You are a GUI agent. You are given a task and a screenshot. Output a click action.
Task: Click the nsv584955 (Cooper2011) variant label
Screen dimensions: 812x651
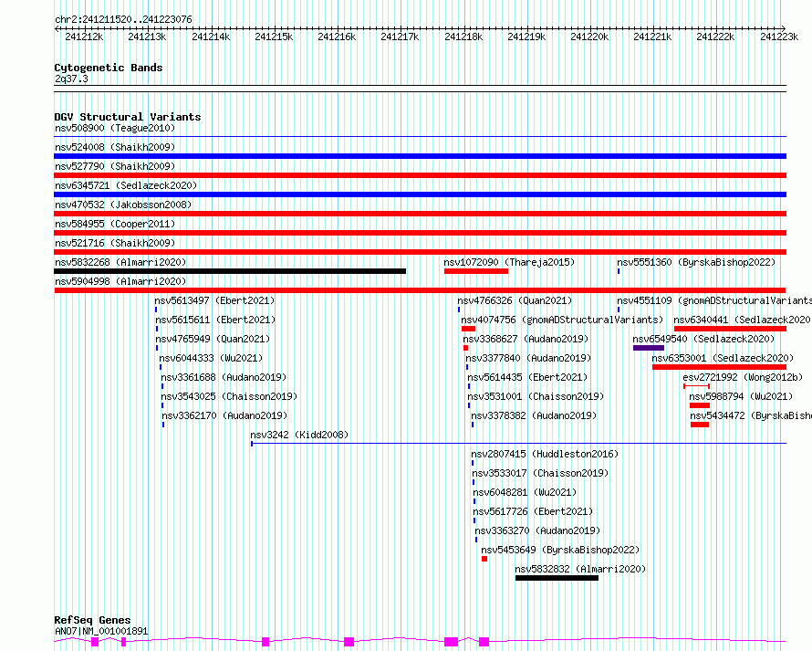[x=115, y=224]
